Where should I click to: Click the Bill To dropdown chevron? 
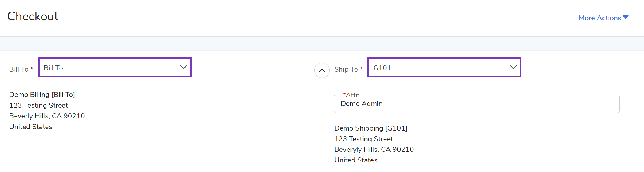[x=184, y=67]
